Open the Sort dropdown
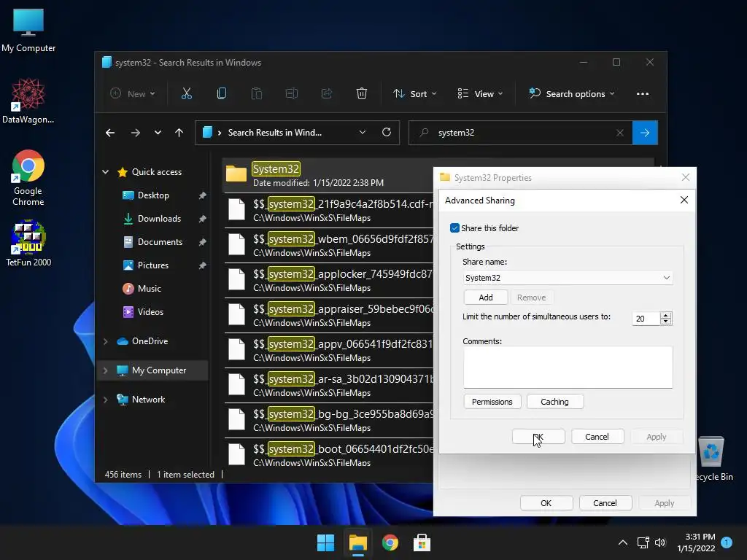Screen dimensions: 747x560 pyautogui.click(x=414, y=94)
